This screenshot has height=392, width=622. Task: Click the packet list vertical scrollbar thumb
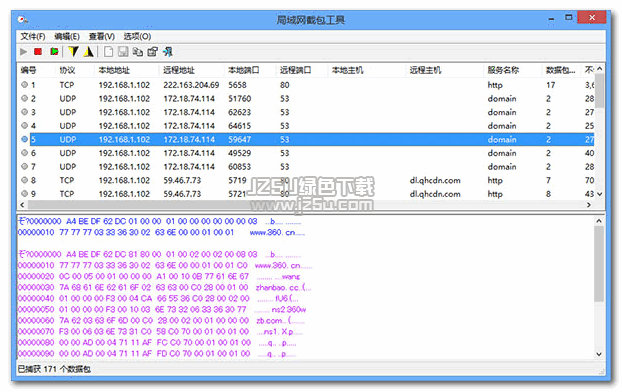tap(599, 90)
